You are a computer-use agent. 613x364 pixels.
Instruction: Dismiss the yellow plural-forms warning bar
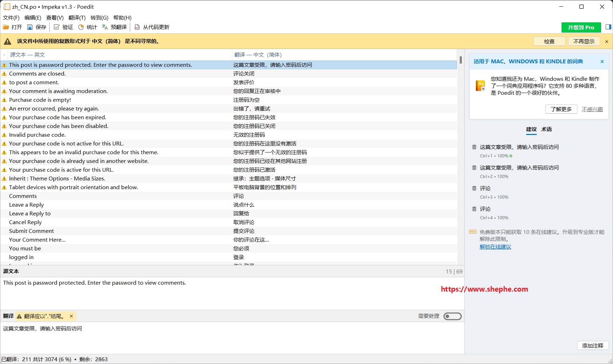click(x=607, y=42)
